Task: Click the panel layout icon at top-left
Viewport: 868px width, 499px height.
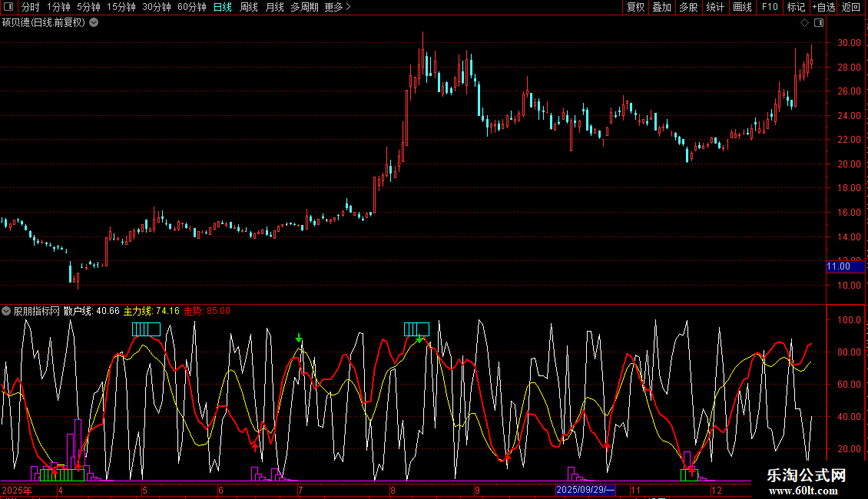Action: point(8,7)
